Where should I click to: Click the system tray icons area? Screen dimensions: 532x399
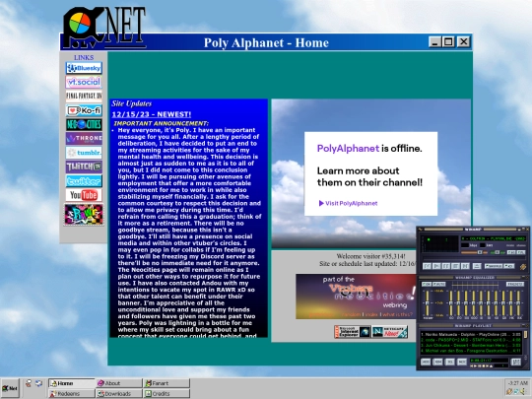(516, 391)
